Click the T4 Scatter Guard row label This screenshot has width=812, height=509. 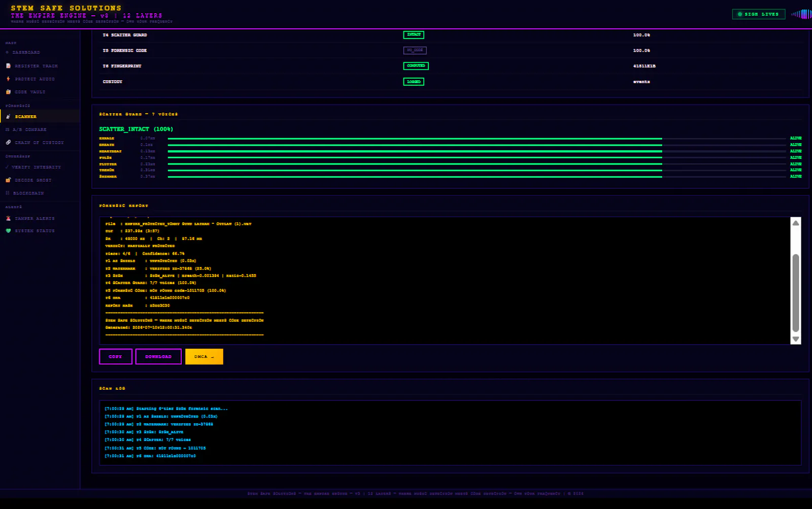[125, 35]
